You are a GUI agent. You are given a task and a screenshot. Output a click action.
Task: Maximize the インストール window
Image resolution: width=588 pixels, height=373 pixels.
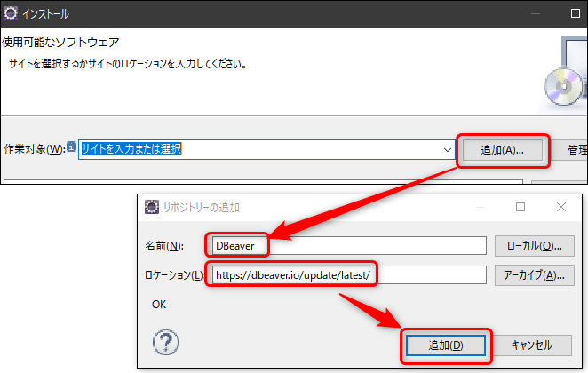(576, 13)
